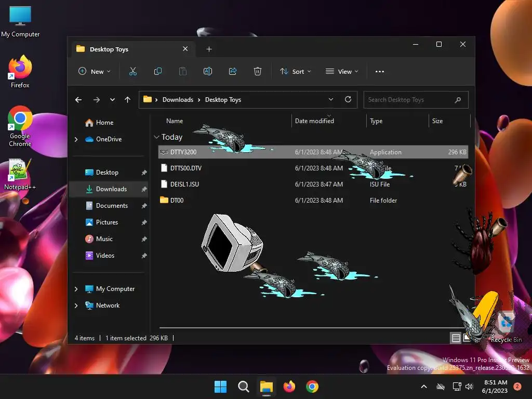This screenshot has height=399, width=532.
Task: Open Google Chrome desktop shortcut
Action: 20,126
